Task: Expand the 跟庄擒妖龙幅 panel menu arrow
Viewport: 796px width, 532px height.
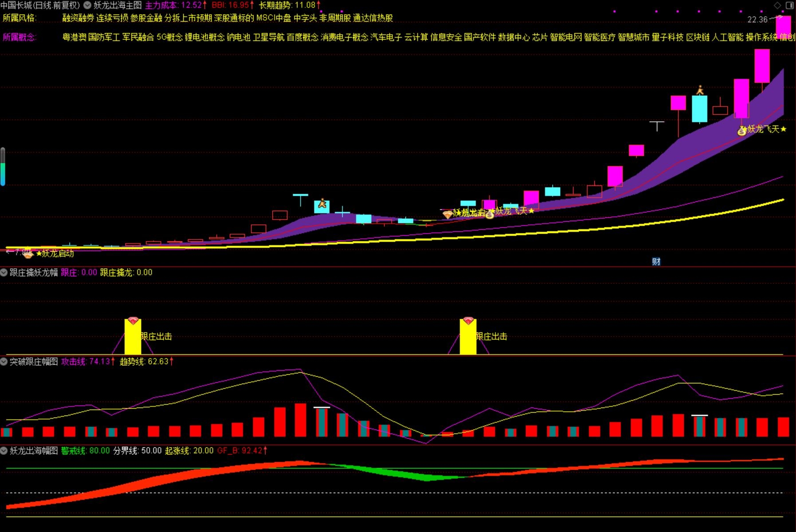Action: coord(4,272)
